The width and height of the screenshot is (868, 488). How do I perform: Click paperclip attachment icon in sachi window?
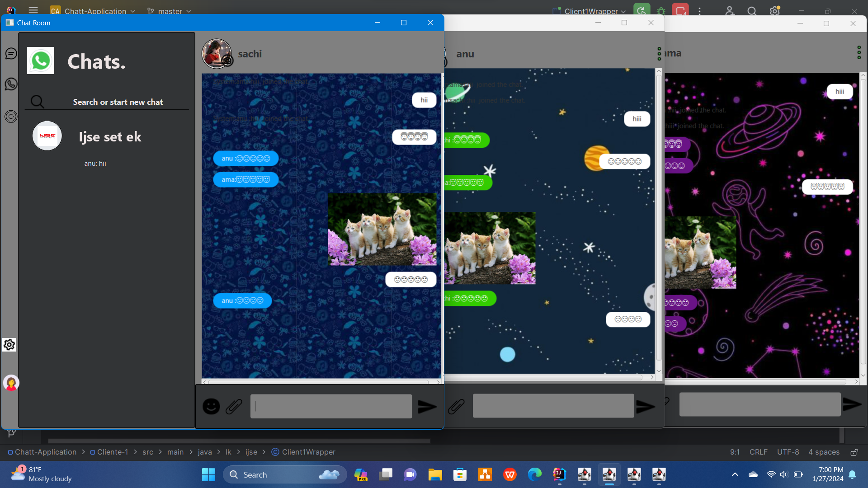click(x=234, y=406)
